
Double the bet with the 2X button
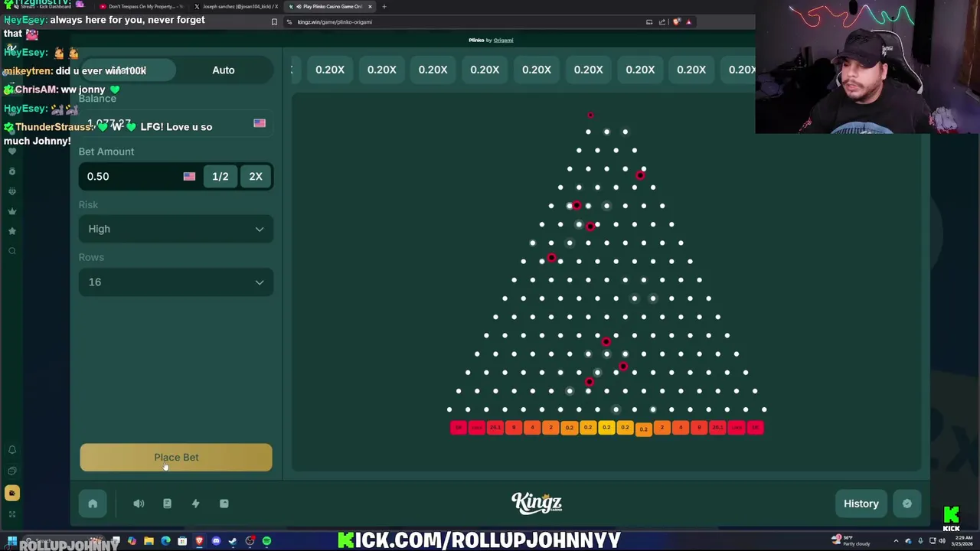pyautogui.click(x=256, y=176)
